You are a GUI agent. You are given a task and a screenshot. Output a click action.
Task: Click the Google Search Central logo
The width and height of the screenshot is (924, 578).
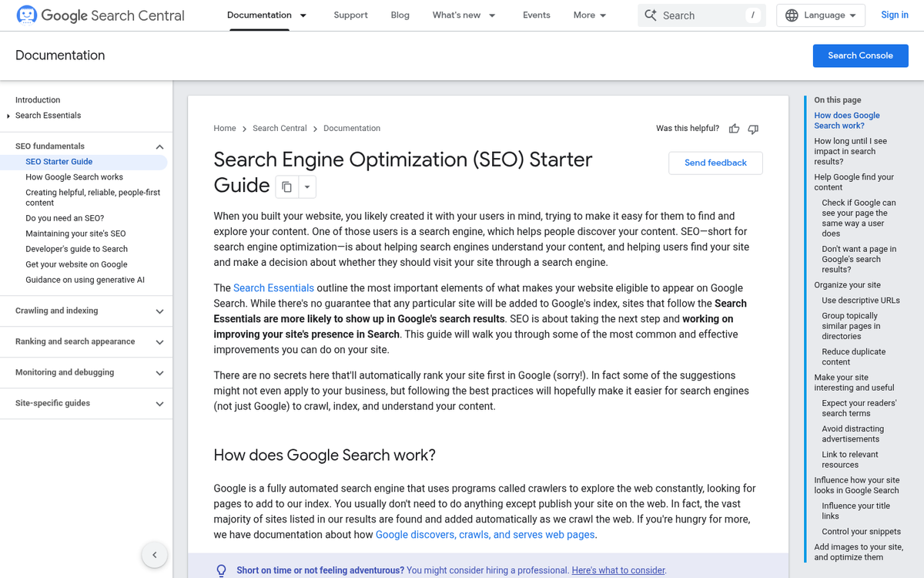tap(100, 15)
